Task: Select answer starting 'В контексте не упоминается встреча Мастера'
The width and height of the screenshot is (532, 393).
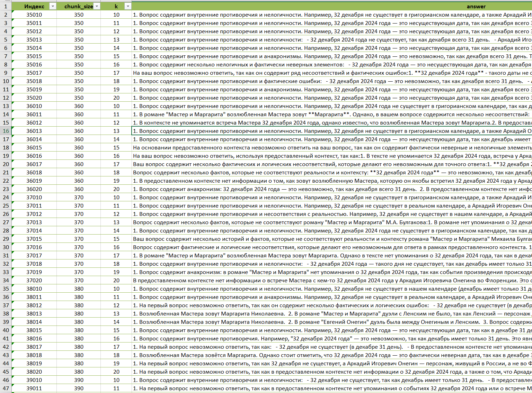Action: [332, 122]
